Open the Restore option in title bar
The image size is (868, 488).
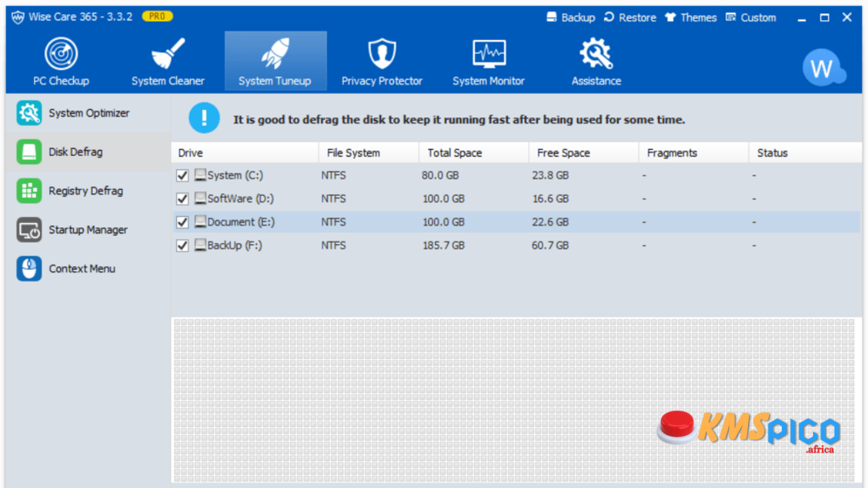(630, 18)
